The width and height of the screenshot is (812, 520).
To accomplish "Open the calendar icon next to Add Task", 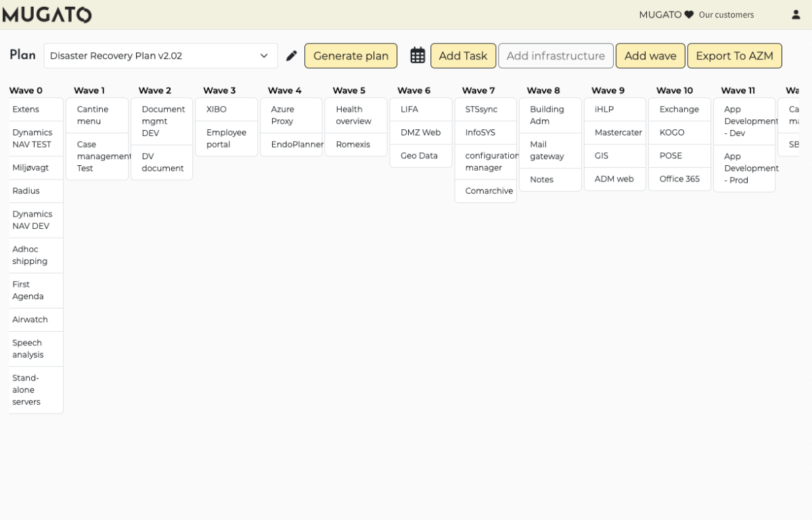I will [x=418, y=56].
